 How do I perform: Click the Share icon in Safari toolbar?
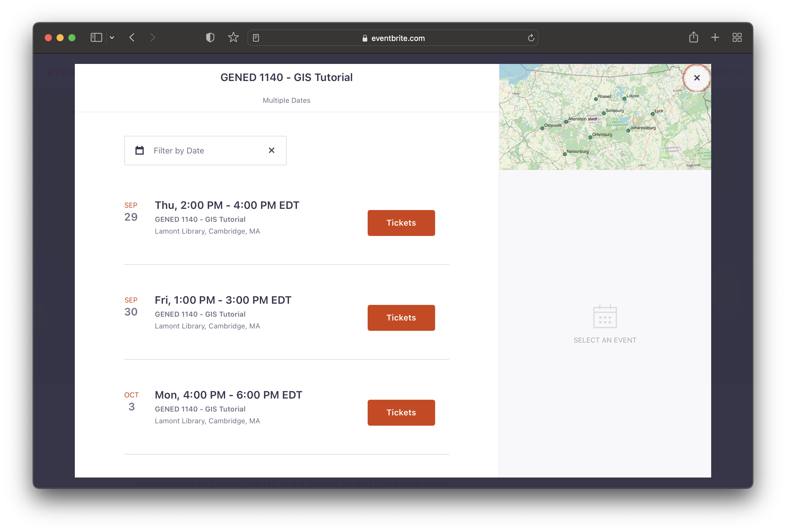point(693,37)
